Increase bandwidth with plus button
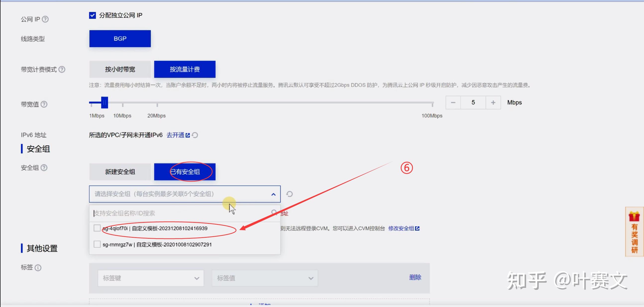Image resolution: width=644 pixels, height=307 pixels. click(493, 103)
